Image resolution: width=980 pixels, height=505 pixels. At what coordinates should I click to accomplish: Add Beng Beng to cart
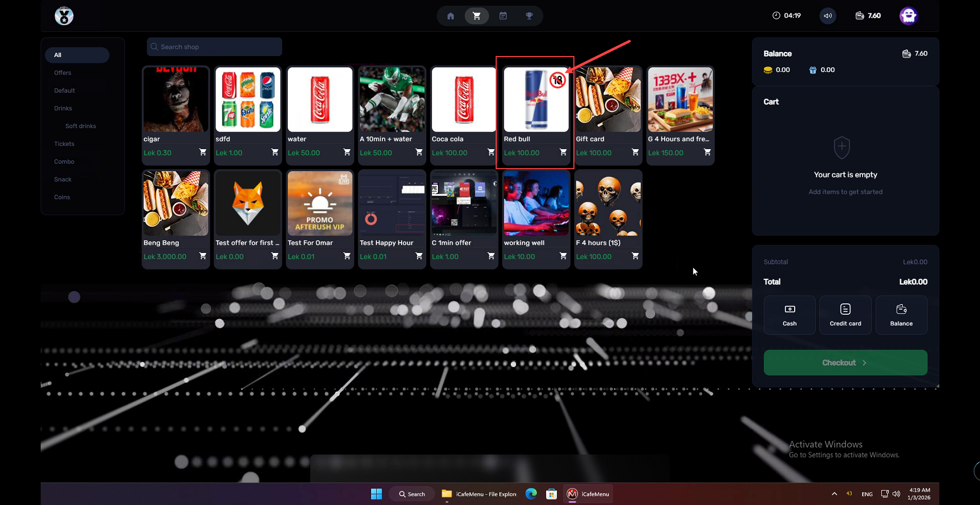203,257
